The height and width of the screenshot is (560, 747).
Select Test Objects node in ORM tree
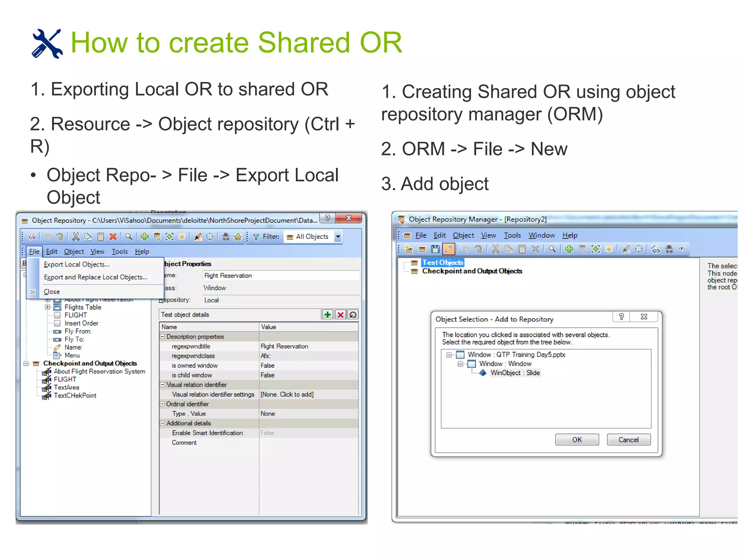pos(443,262)
